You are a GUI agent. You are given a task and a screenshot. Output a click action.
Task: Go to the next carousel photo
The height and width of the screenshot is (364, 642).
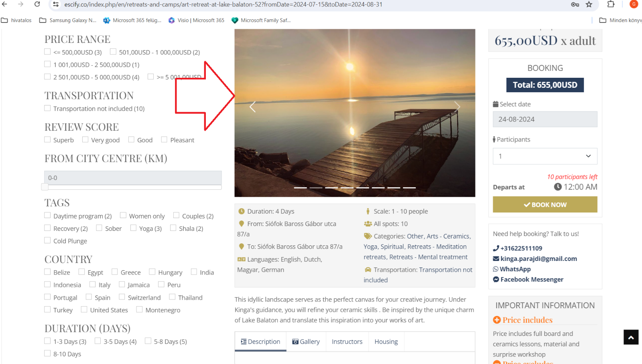pos(457,107)
